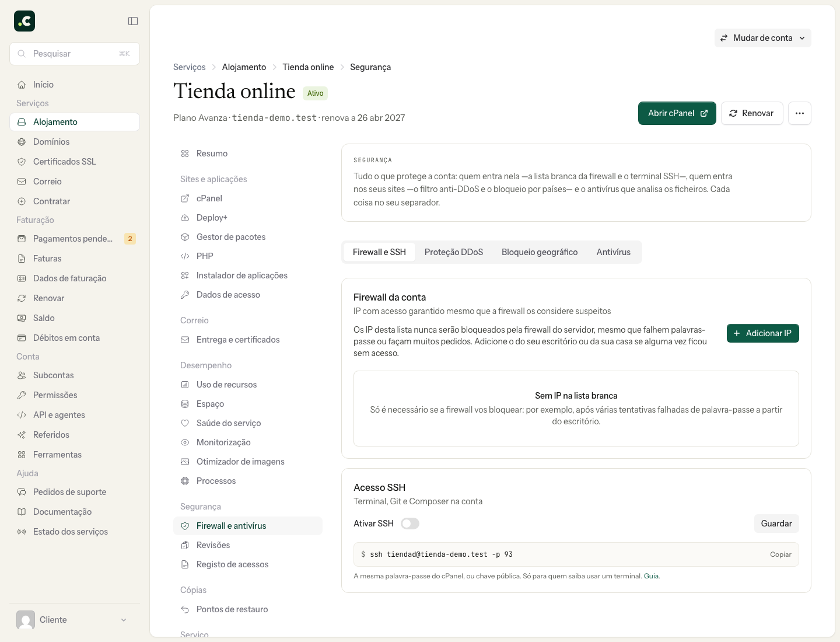Open the Guia link below the SSH command
The width and height of the screenshot is (840, 642).
click(x=651, y=576)
